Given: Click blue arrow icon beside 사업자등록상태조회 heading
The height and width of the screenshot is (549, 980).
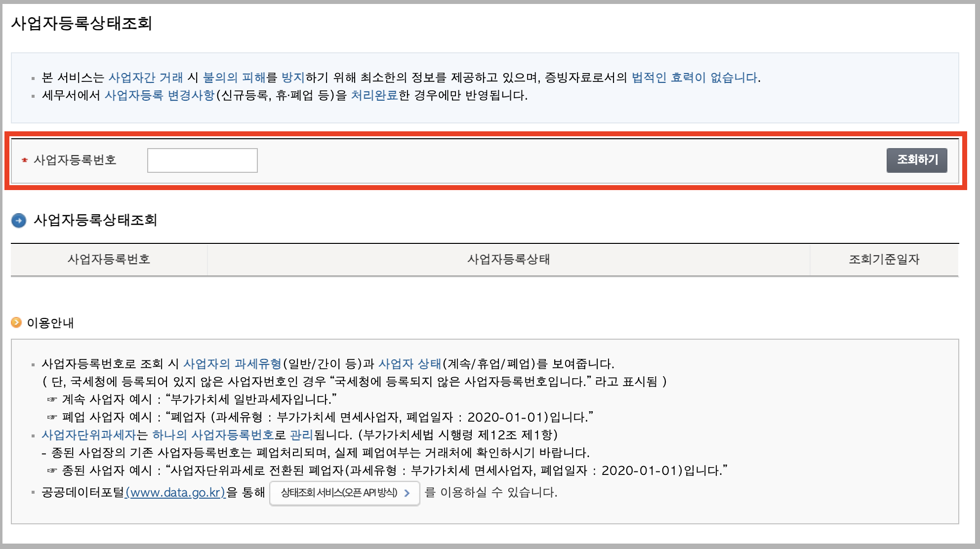Looking at the screenshot, I should coord(19,220).
